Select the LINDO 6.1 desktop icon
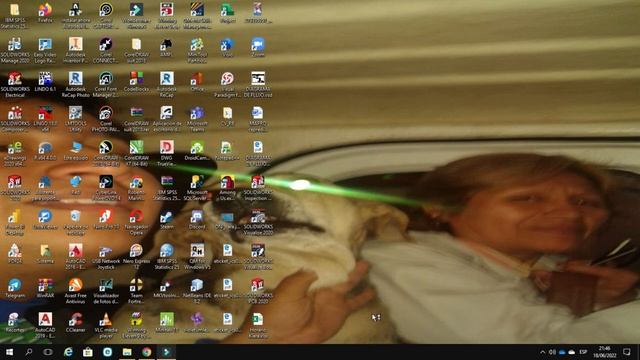Viewport: 640px width, 360px height. 45,82
